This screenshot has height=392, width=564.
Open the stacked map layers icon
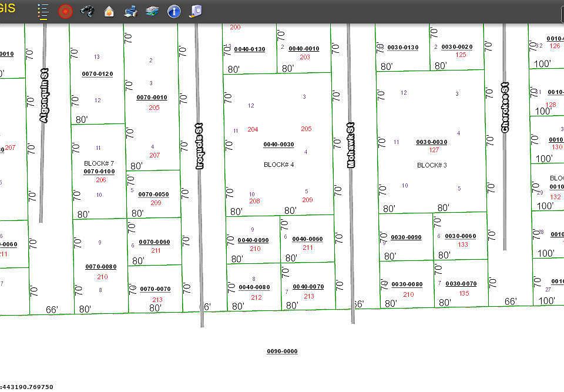tap(153, 12)
